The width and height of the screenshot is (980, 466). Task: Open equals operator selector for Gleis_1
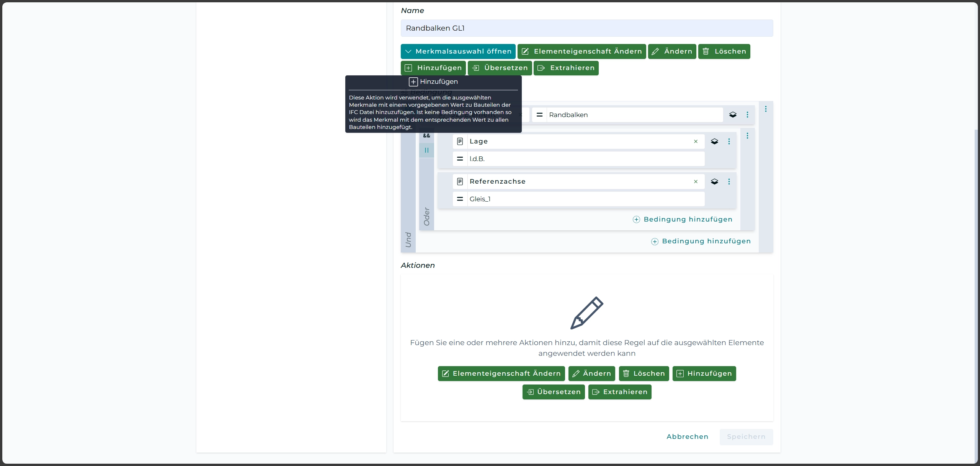coord(460,199)
